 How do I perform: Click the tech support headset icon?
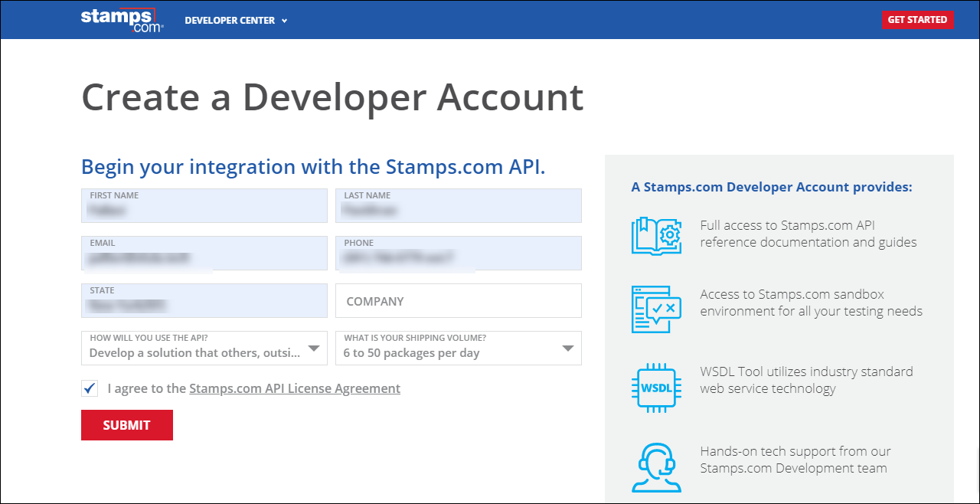657,467
